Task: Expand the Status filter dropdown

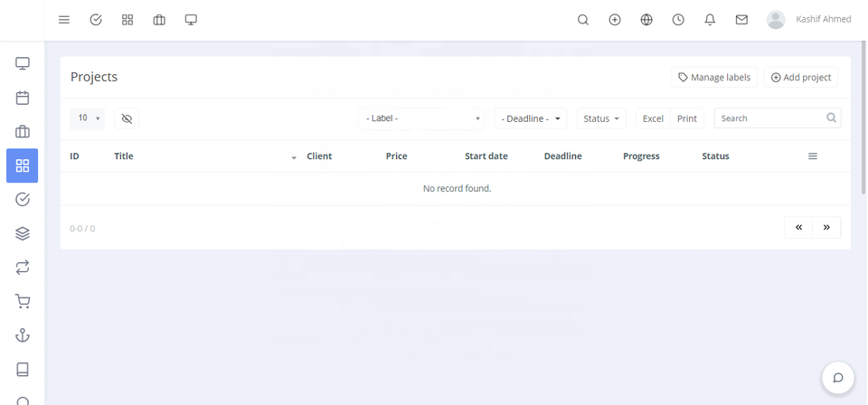Action: coord(601,118)
